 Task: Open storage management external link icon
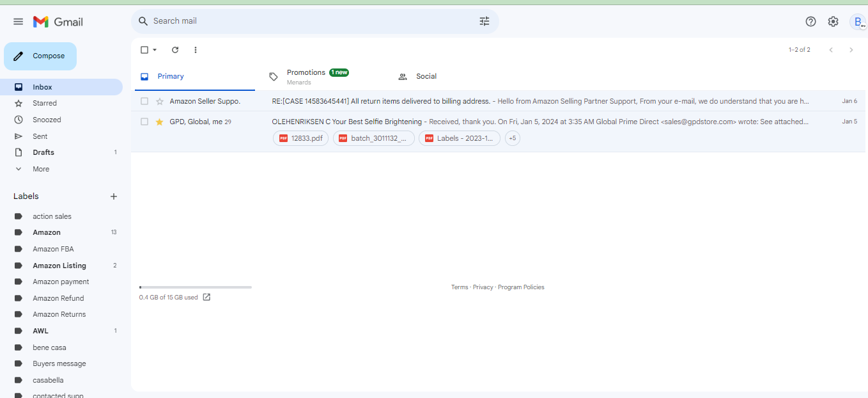click(x=206, y=297)
